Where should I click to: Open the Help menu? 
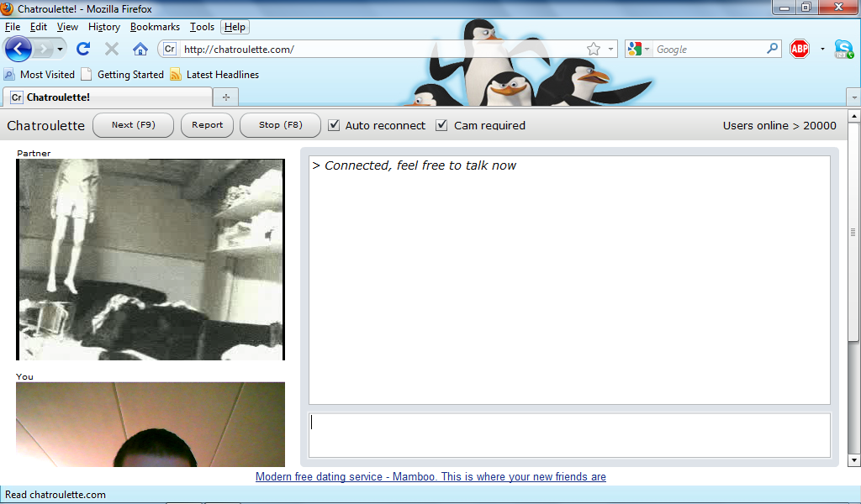[235, 27]
